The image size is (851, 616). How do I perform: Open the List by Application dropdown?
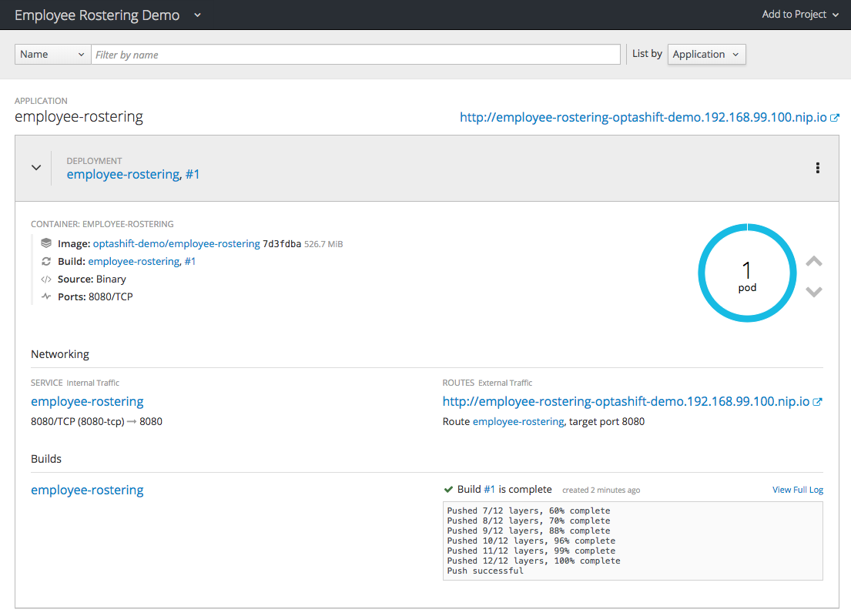(x=705, y=54)
